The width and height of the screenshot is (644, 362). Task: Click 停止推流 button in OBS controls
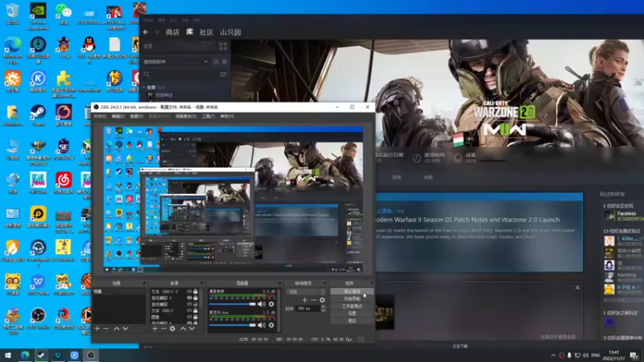(x=352, y=292)
